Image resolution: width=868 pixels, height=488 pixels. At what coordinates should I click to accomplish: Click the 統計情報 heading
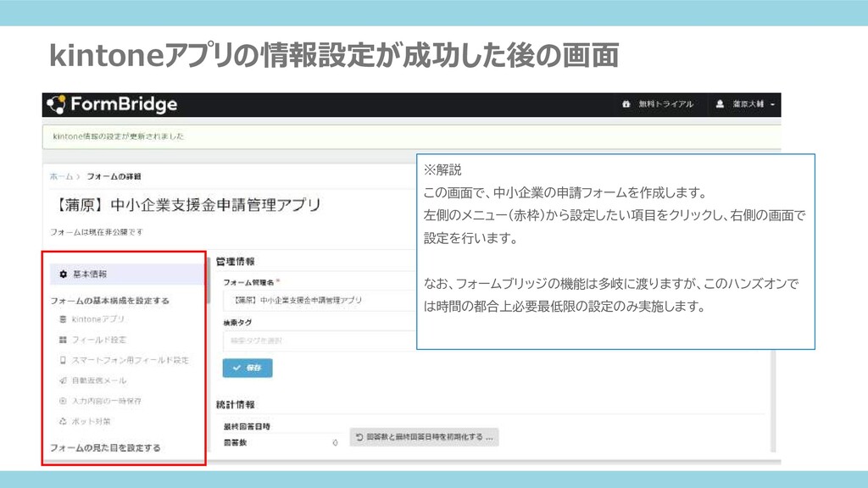[x=236, y=405]
